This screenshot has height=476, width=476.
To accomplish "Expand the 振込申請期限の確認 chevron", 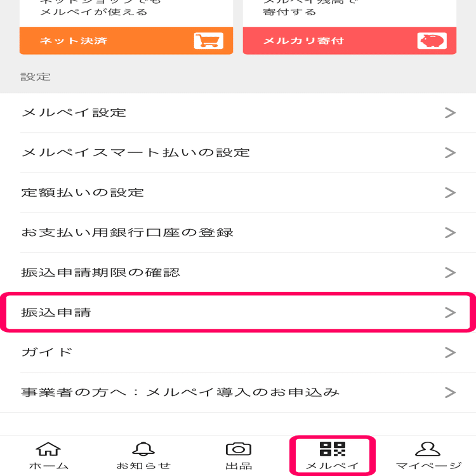I will point(450,272).
